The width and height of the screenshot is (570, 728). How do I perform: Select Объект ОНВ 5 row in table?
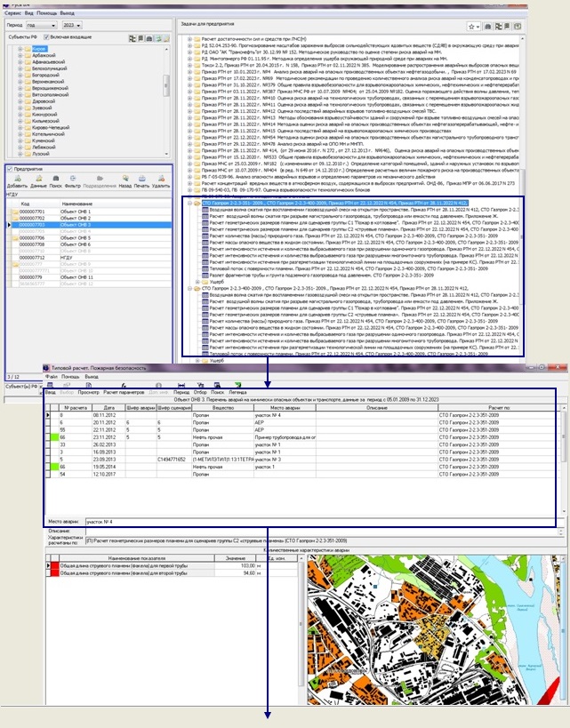click(x=76, y=238)
